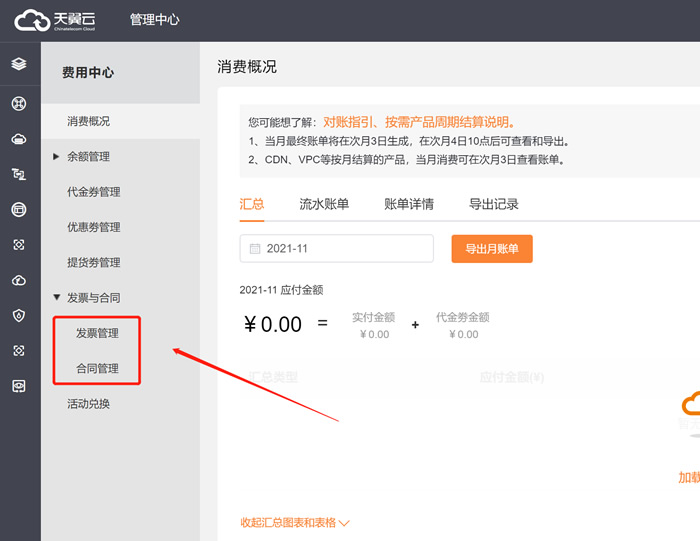Click the monitor icon at sidebar bottom
Image resolution: width=700 pixels, height=541 pixels.
[19, 386]
